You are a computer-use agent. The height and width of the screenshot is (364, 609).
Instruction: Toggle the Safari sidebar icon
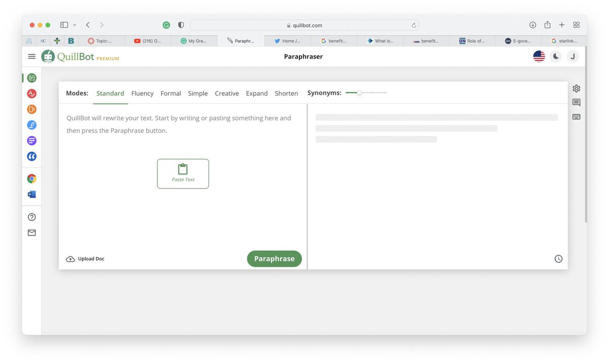coord(64,25)
